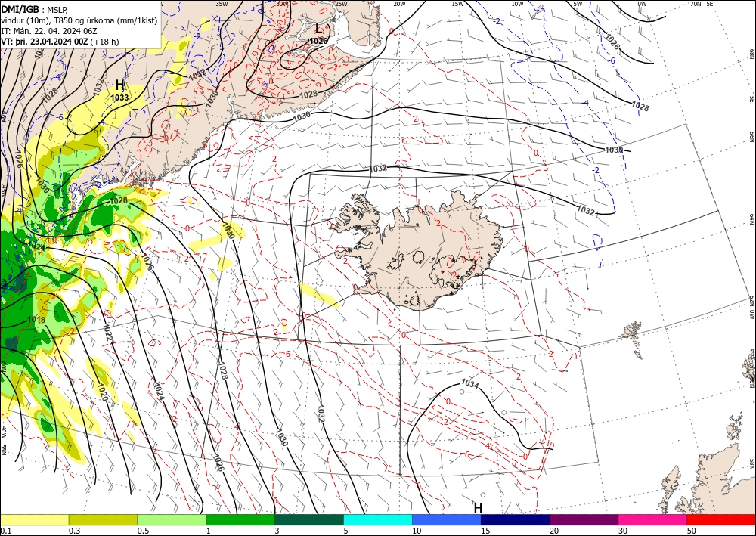Click the 15W longitude label

[x=457, y=3]
